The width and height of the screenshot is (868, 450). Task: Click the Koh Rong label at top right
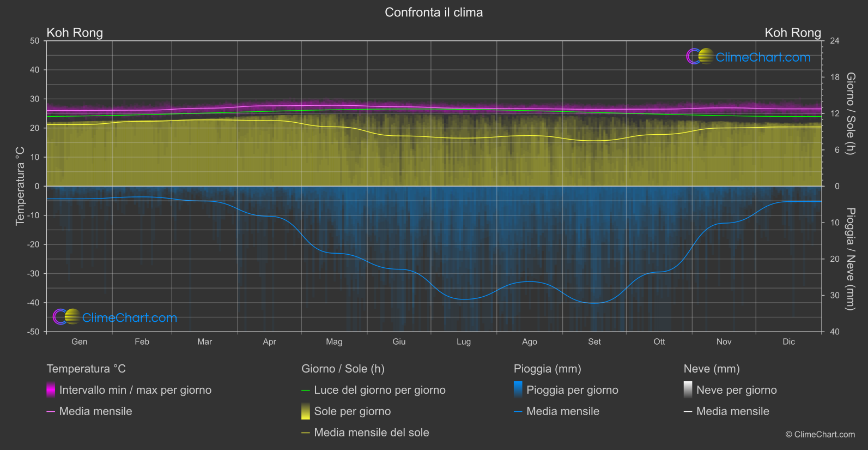(793, 33)
